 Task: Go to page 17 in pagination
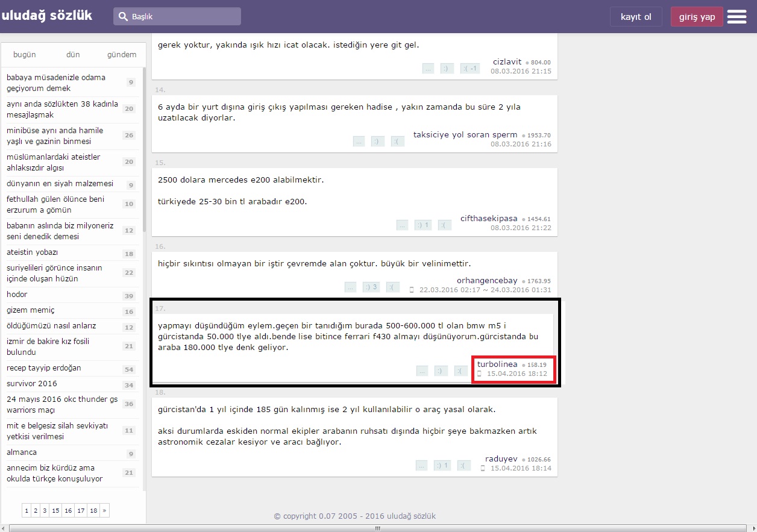coord(81,510)
